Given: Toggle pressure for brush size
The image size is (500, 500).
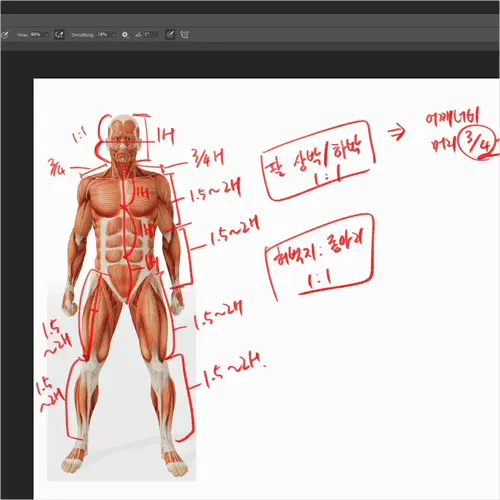Looking at the screenshot, I should pyautogui.click(x=170, y=35).
